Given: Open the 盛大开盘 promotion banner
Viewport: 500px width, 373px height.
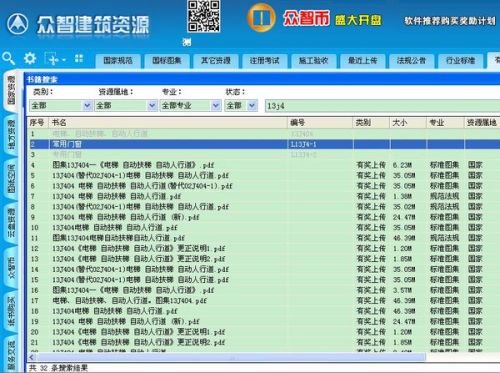Looking at the screenshot, I should pos(358,20).
